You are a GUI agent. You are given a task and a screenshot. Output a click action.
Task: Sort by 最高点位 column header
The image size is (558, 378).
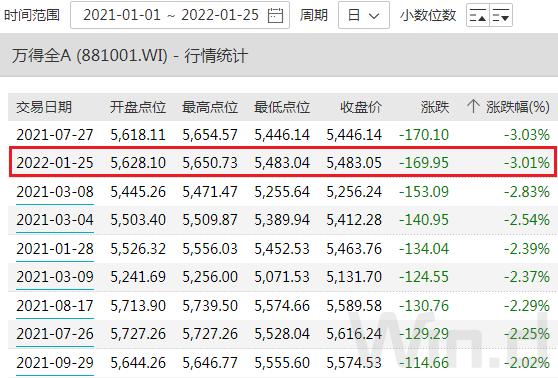click(x=210, y=107)
